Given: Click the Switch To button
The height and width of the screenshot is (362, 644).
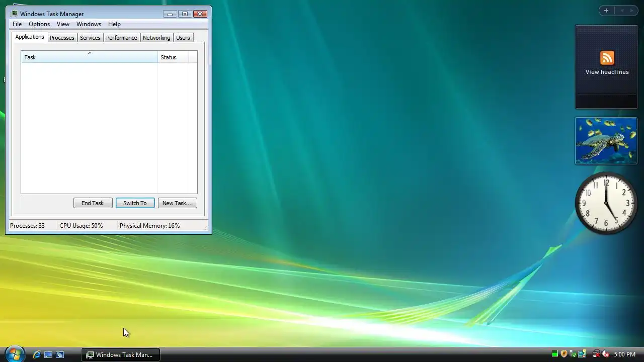Looking at the screenshot, I should [x=135, y=203].
